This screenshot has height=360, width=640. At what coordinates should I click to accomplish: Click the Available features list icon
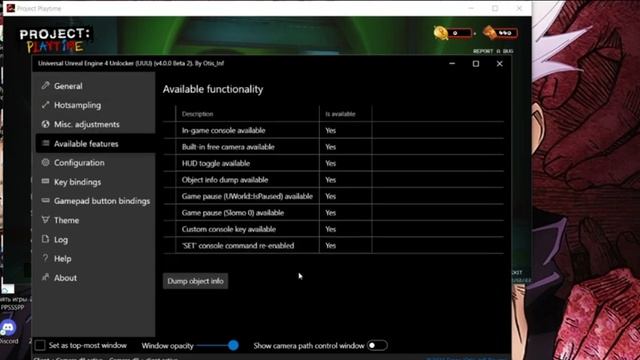pos(45,143)
